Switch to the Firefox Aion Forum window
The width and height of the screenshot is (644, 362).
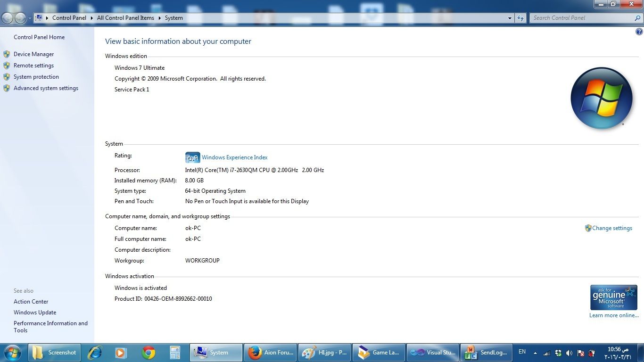pyautogui.click(x=271, y=353)
